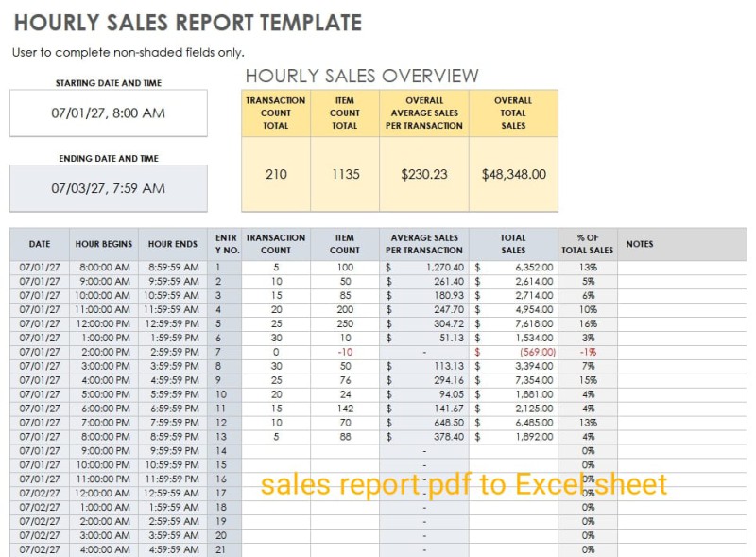This screenshot has width=756, height=557.
Task: Click the 12:00:00 AM hour begins cell
Action: point(104,493)
